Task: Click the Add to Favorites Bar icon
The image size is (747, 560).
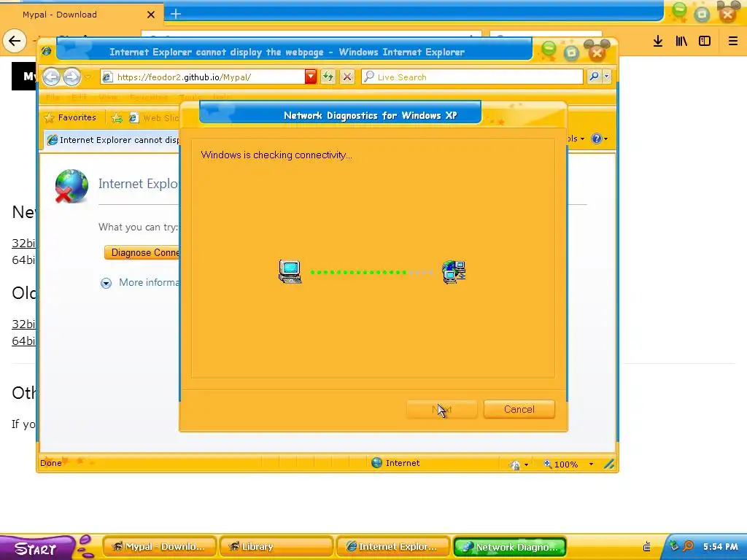Action: coord(117,118)
